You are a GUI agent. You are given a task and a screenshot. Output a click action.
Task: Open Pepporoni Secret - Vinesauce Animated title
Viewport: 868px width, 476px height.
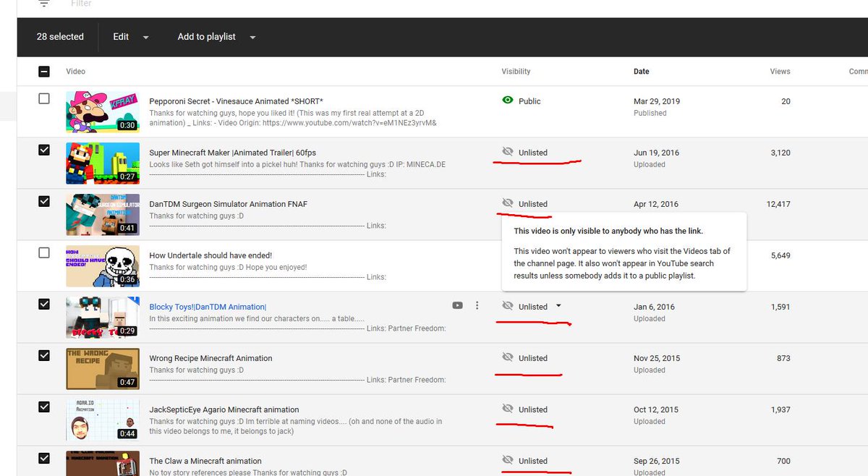(236, 101)
